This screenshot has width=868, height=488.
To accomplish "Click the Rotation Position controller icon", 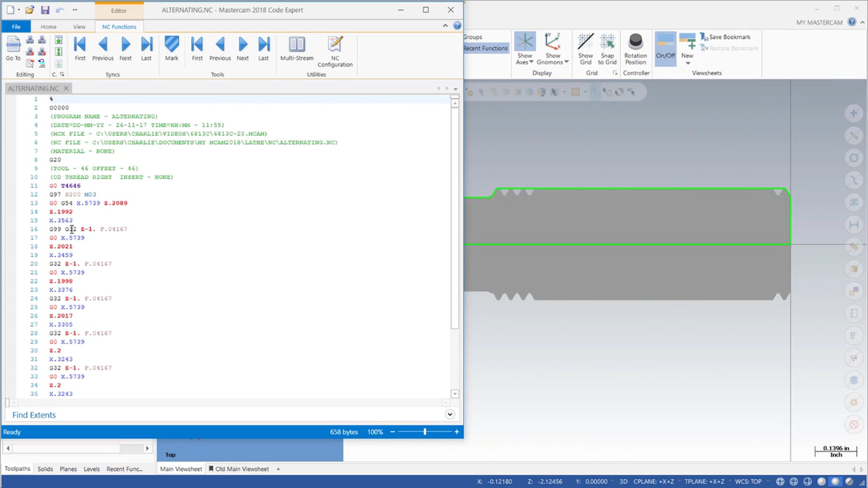I will pos(636,49).
